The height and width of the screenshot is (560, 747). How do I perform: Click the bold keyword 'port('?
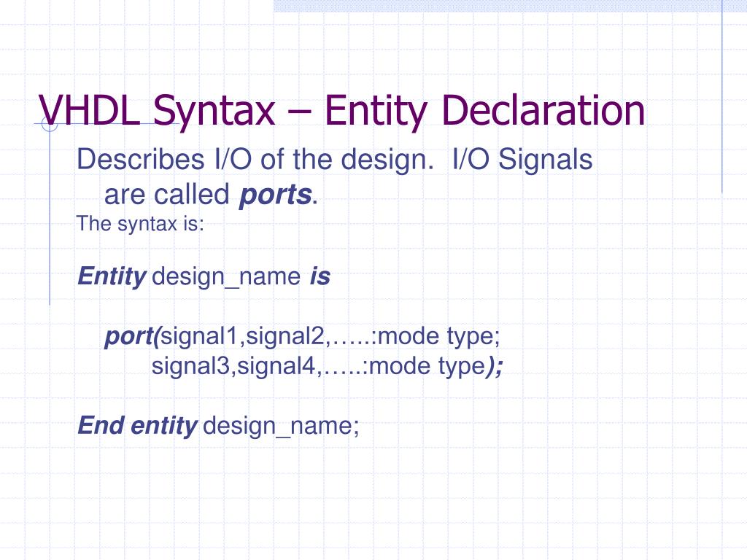click(133, 337)
